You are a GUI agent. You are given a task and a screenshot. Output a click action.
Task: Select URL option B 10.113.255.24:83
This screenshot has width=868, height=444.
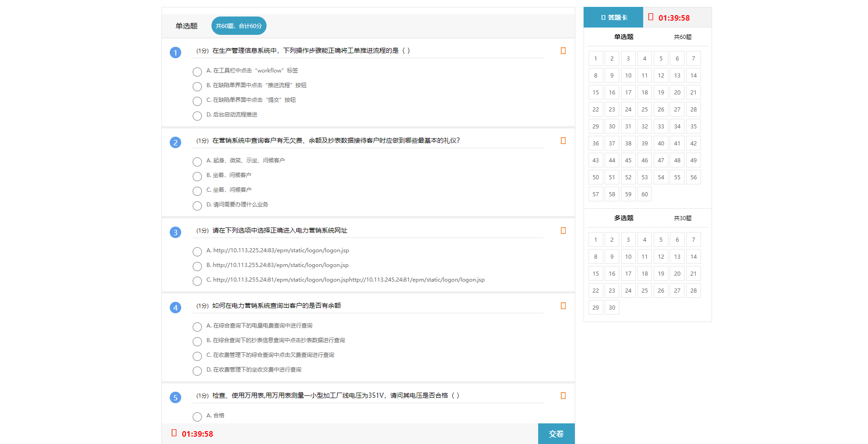[197, 266]
